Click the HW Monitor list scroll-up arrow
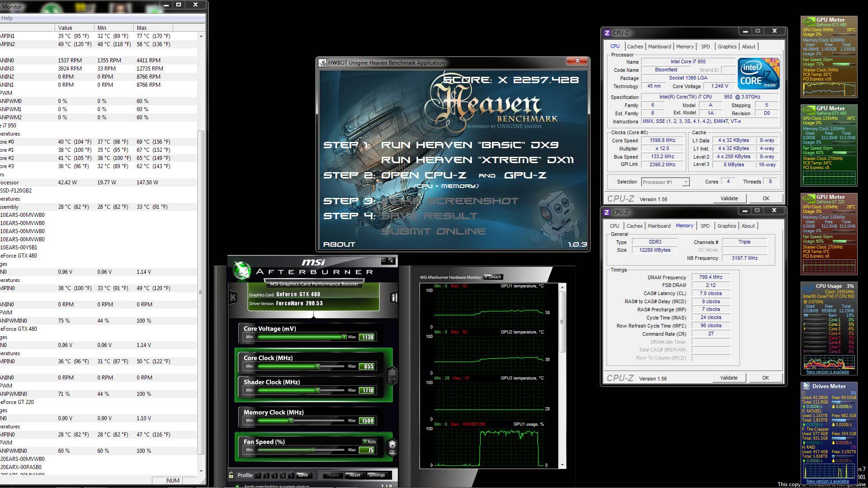868x488 pixels. pyautogui.click(x=201, y=36)
